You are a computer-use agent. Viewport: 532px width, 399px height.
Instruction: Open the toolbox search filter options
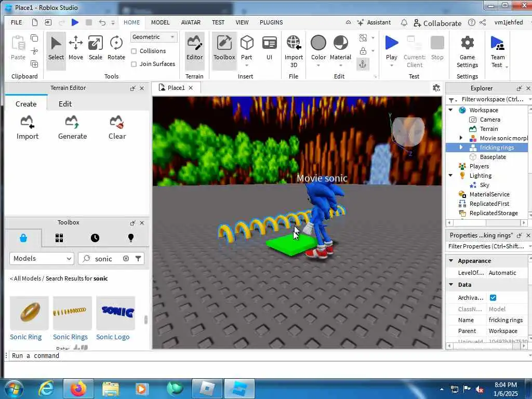click(138, 259)
